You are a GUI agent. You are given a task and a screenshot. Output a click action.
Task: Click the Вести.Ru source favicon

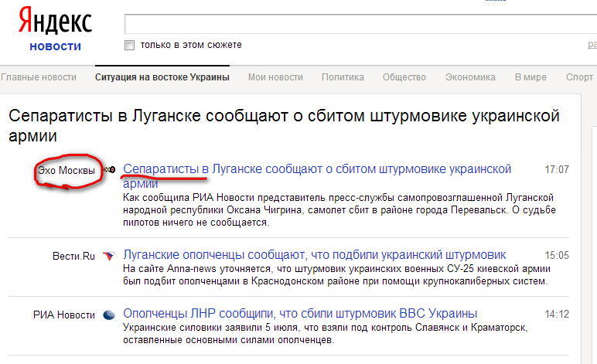coord(109,256)
